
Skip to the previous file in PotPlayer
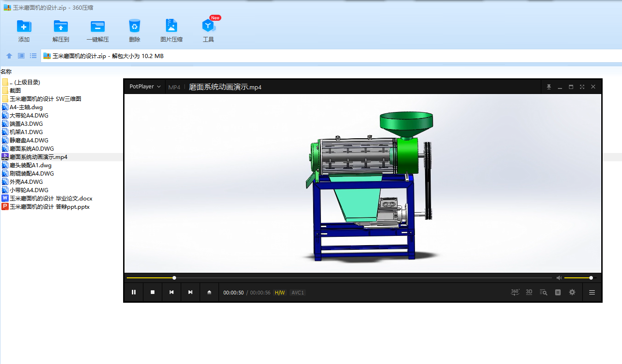(172, 292)
